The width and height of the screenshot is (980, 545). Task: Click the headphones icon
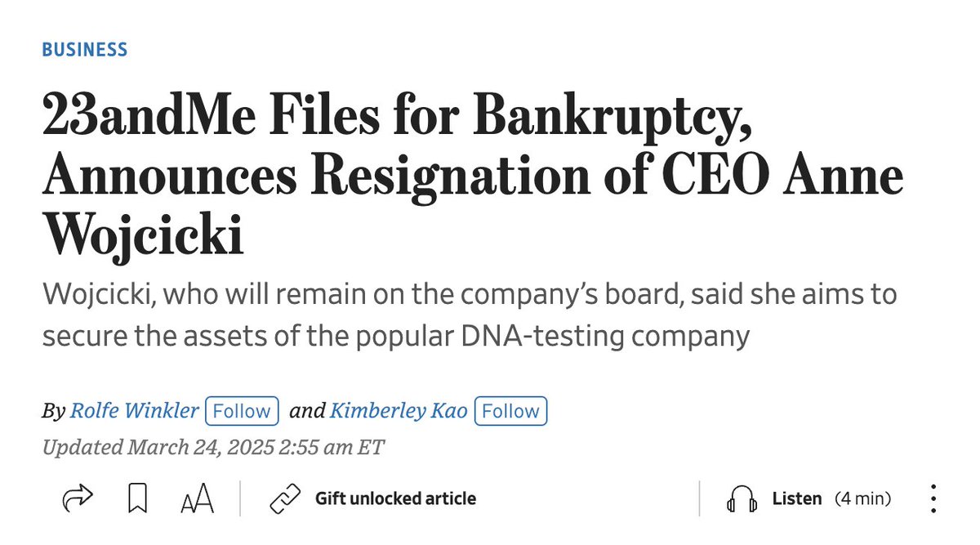(742, 499)
